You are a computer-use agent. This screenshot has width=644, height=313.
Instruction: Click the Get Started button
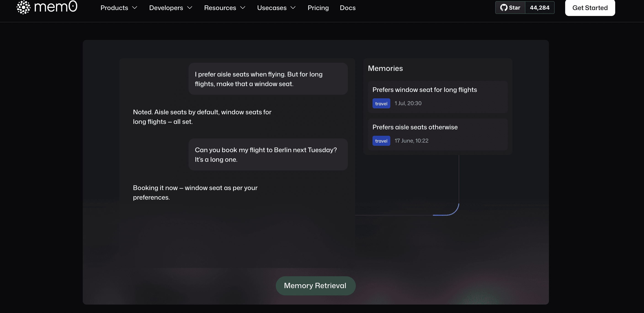(x=590, y=8)
